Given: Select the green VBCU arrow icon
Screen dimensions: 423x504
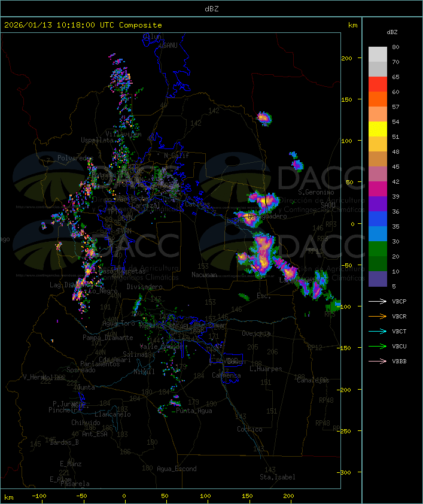Looking at the screenshot, I should [x=378, y=347].
